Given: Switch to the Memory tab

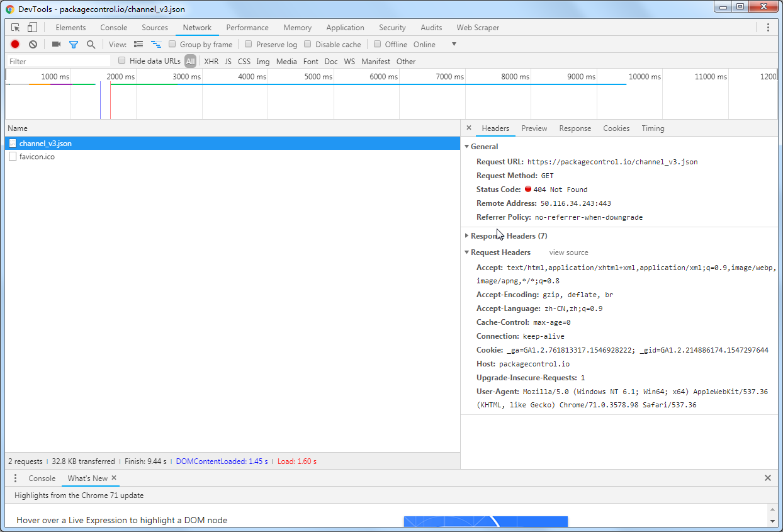Looking at the screenshot, I should (x=298, y=28).
